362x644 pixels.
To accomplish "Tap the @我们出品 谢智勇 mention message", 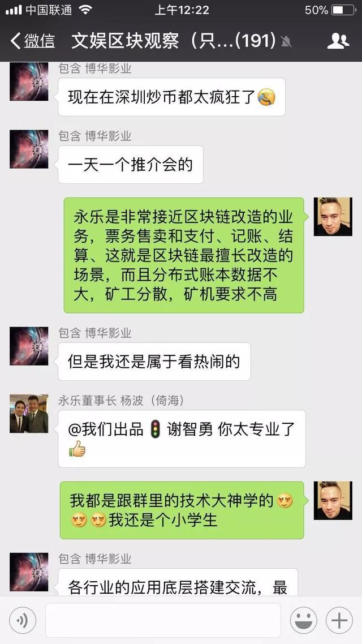I will tap(182, 439).
